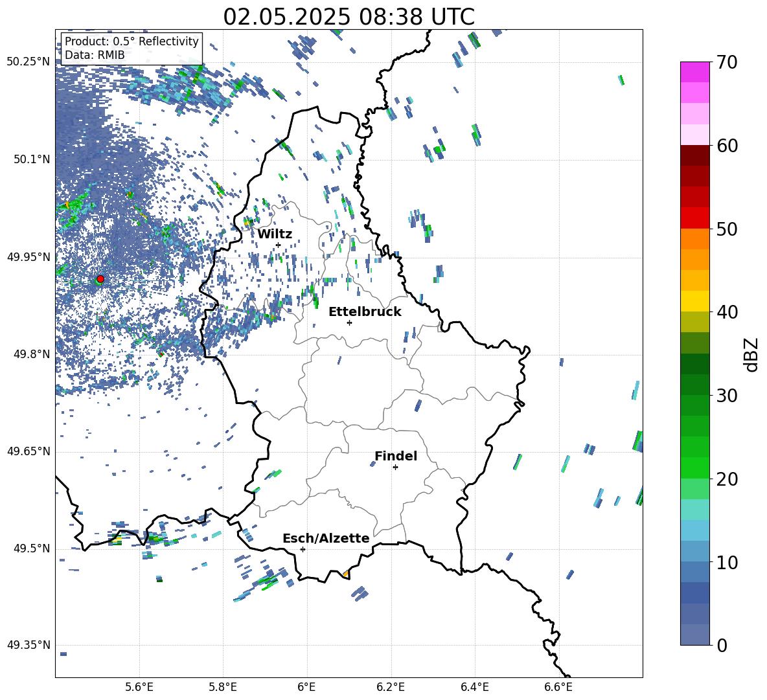Click the red radar location marker

click(100, 279)
